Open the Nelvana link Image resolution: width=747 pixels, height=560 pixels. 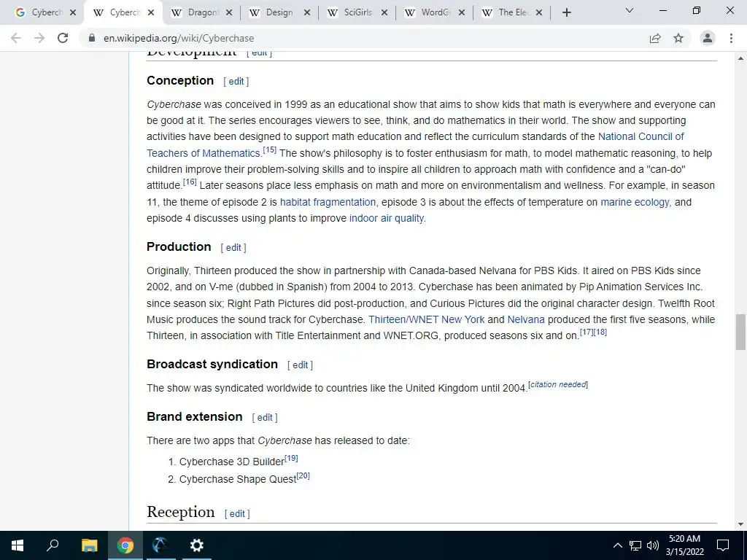526,320
